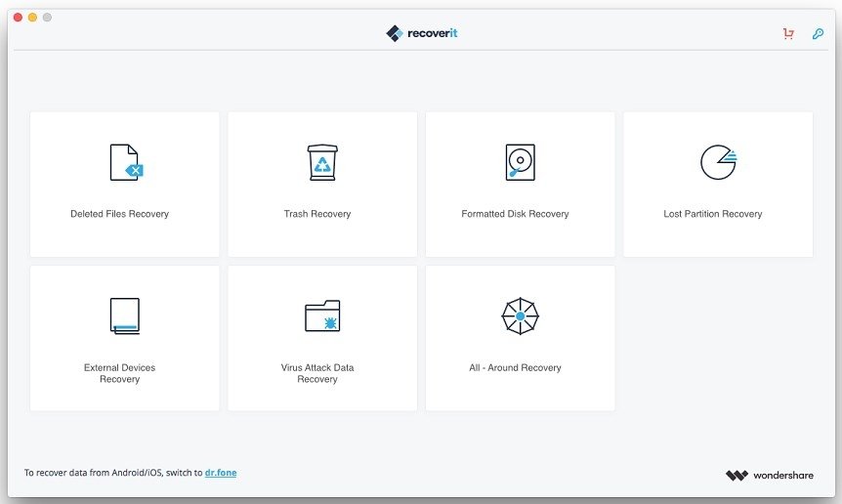
Task: Click the wondershare logo at bottom right
Action: (769, 475)
